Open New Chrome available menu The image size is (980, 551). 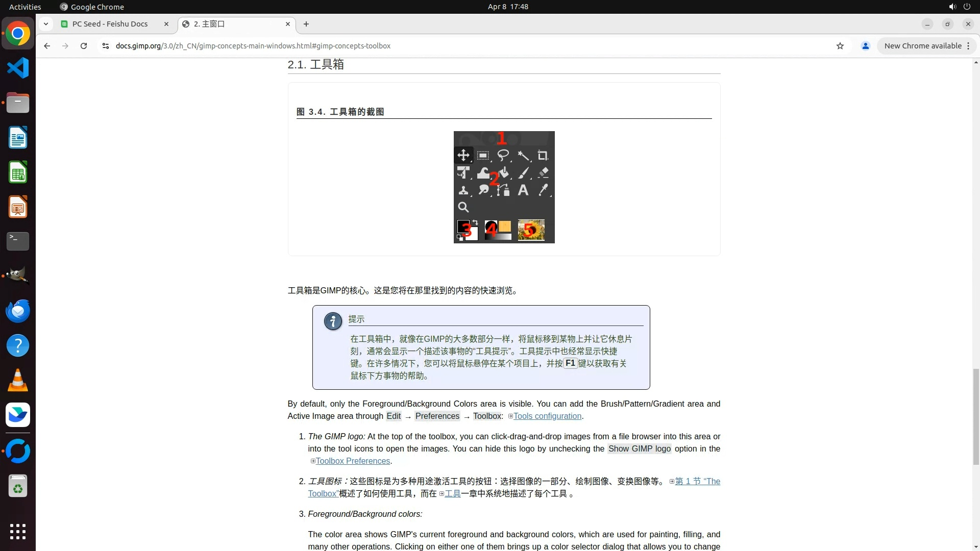point(927,46)
